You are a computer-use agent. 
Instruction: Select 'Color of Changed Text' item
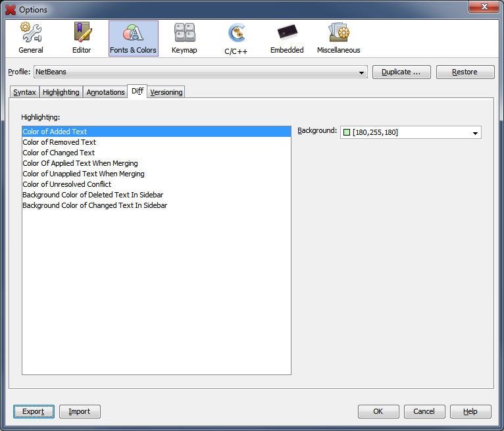157,153
